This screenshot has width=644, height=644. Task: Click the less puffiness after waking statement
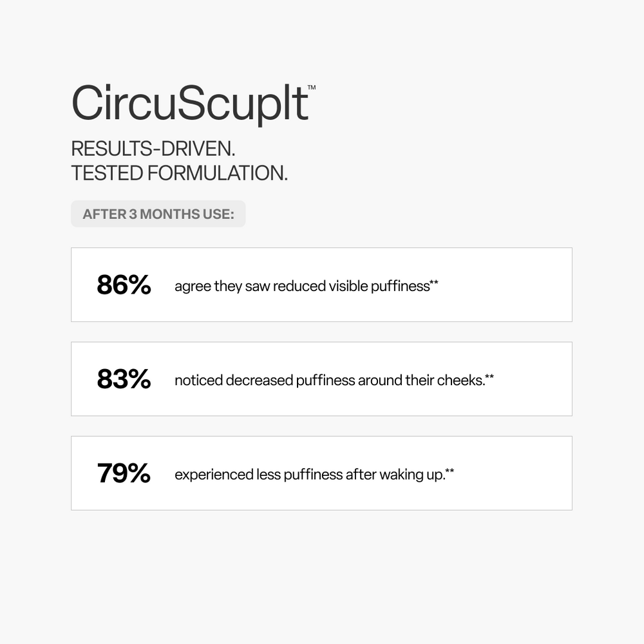click(x=310, y=475)
